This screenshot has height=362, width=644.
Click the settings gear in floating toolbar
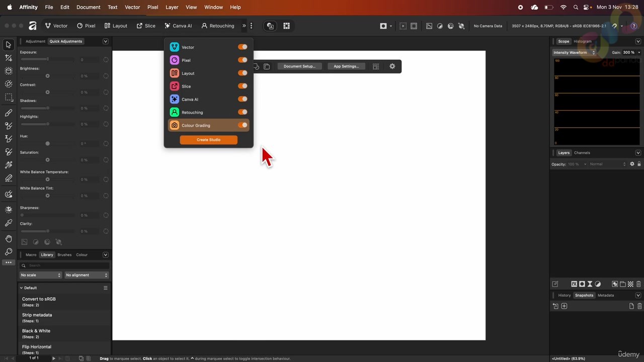[392, 66]
